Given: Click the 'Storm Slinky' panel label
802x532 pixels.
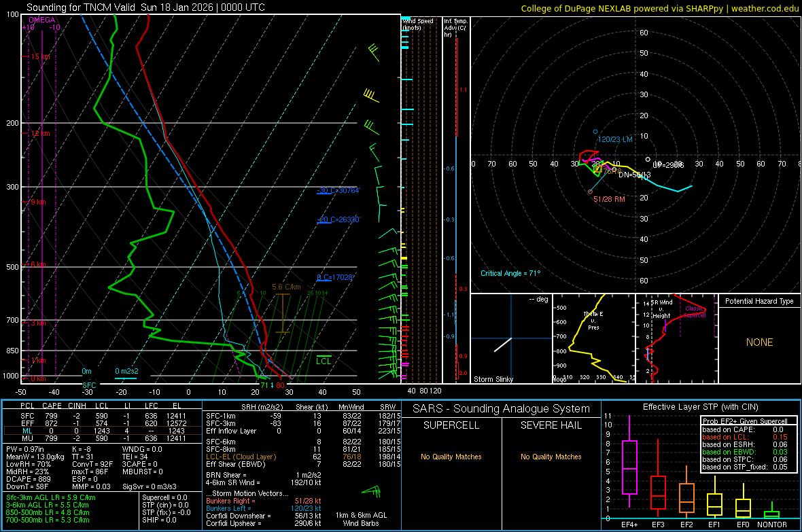Looking at the screenshot, I should [x=493, y=379].
